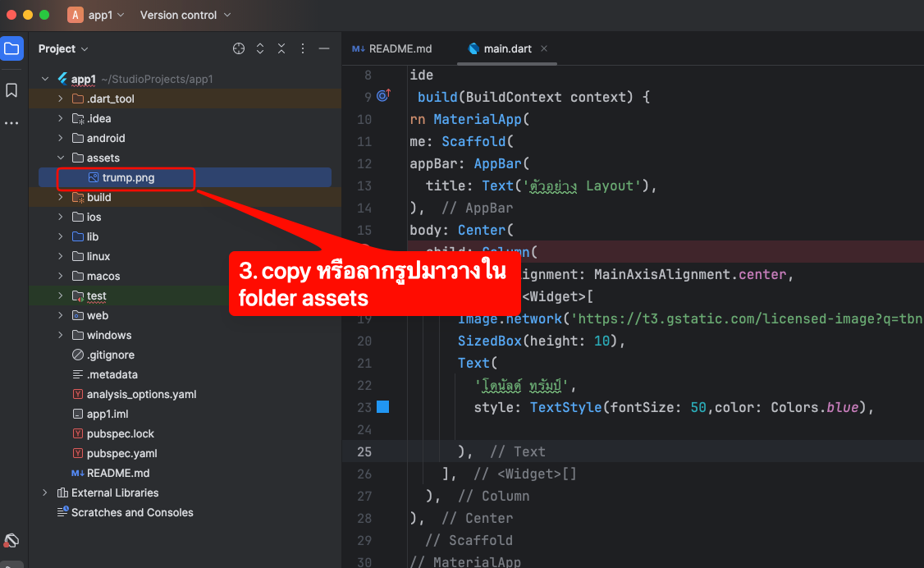Expand External Libraries node
This screenshot has width=924, height=568.
pos(45,493)
